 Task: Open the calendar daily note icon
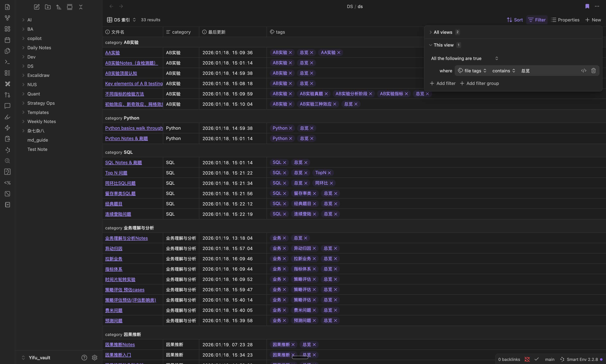[7, 40]
